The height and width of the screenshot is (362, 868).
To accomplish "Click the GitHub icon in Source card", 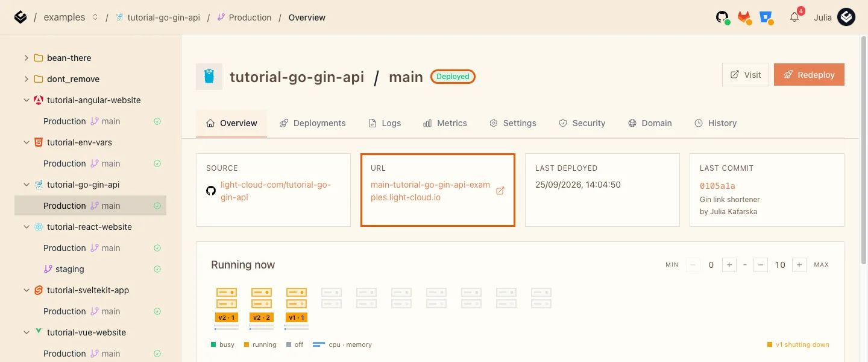I will pyautogui.click(x=211, y=191).
